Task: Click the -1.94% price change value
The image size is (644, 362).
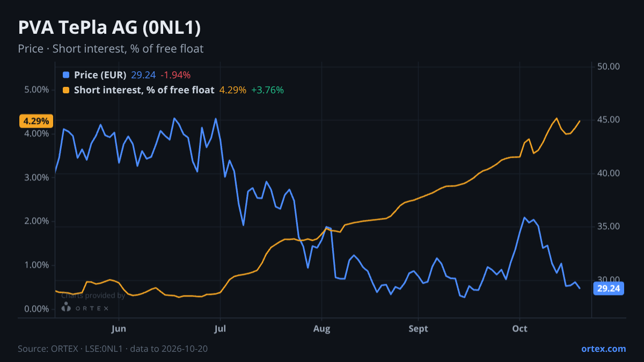Action: pos(174,75)
